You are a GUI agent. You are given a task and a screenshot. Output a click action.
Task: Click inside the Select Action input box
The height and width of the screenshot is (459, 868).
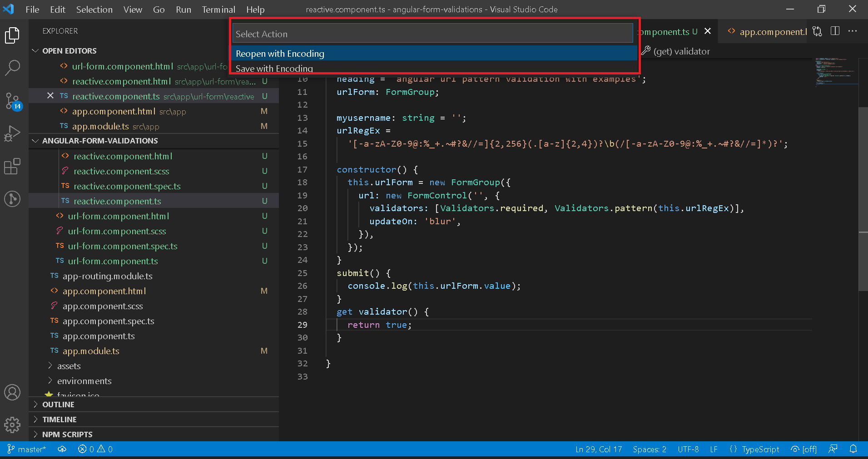(x=431, y=33)
